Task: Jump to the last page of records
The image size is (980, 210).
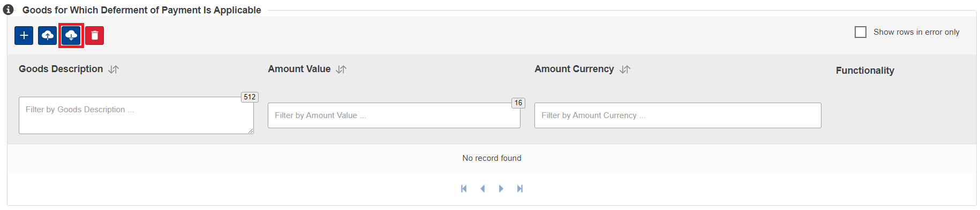Action: tap(520, 189)
